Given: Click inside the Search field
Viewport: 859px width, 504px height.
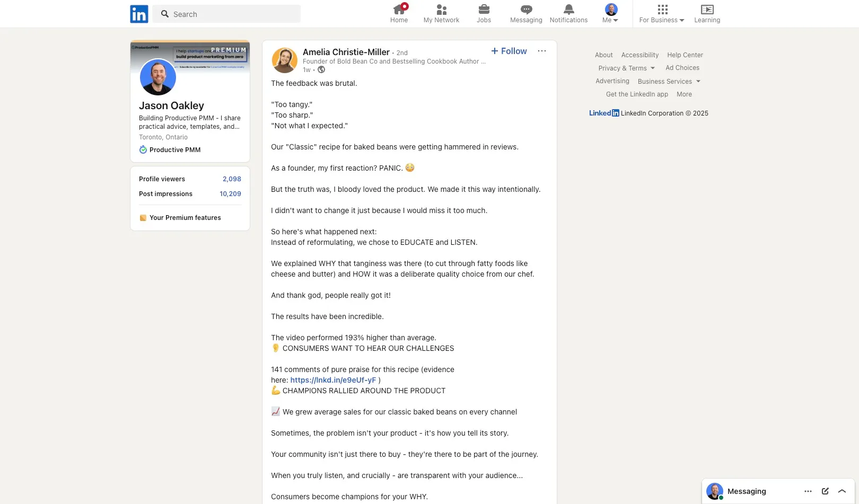Looking at the screenshot, I should 228,14.
